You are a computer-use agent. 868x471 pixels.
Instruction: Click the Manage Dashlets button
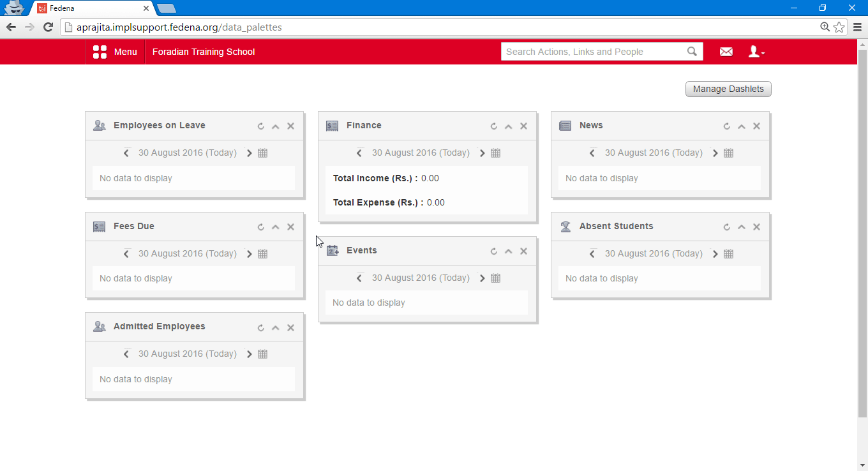(x=728, y=89)
